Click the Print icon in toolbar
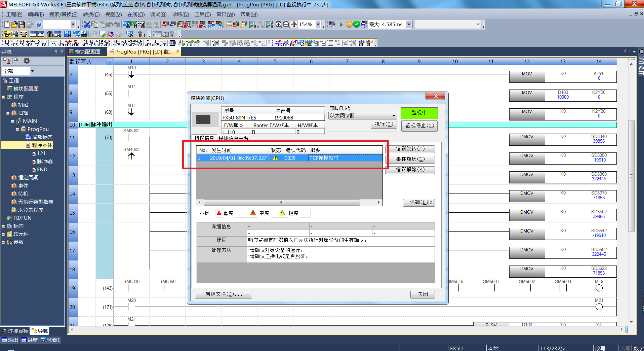This screenshot has height=351, width=644. (30, 25)
